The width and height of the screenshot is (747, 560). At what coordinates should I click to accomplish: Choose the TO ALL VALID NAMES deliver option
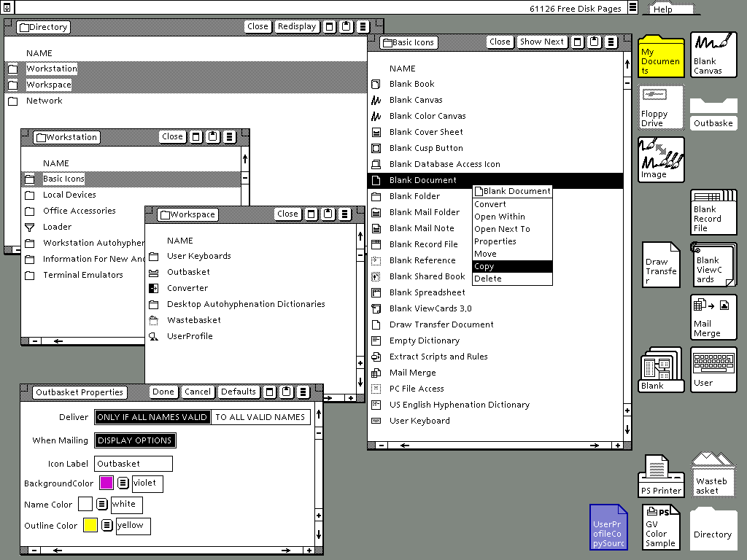tap(260, 417)
